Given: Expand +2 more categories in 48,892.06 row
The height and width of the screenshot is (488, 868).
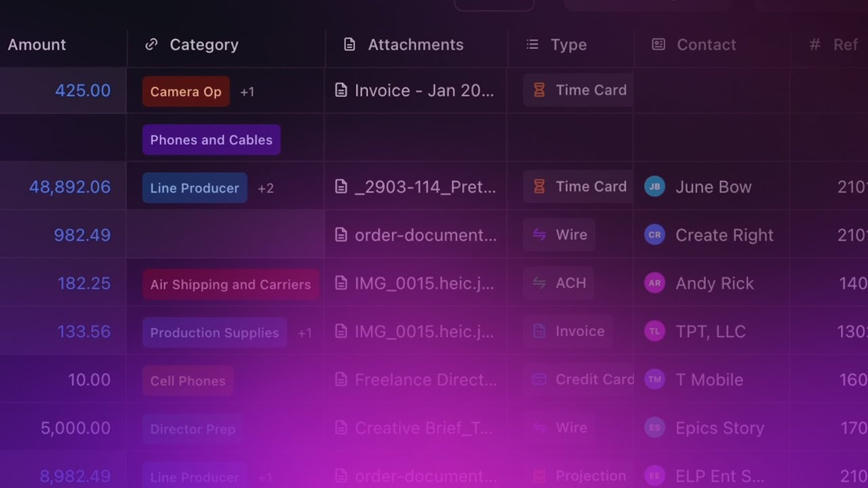Looking at the screenshot, I should tap(266, 188).
